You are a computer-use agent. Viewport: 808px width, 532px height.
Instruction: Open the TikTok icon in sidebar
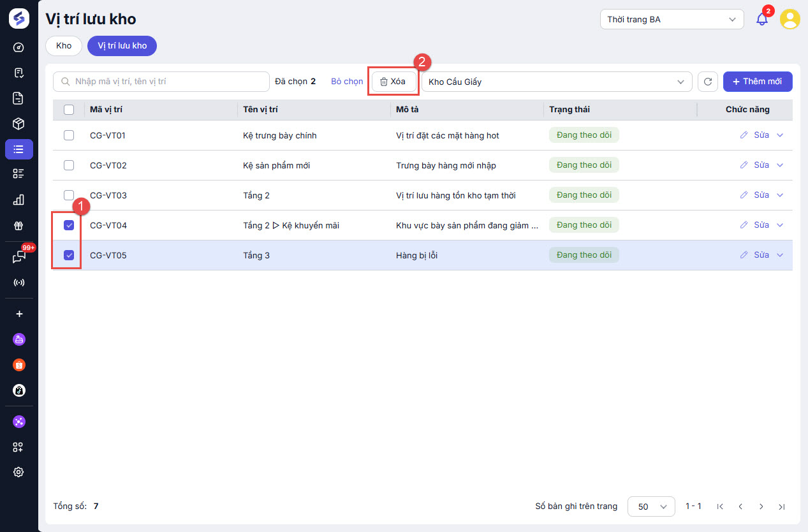[18, 390]
